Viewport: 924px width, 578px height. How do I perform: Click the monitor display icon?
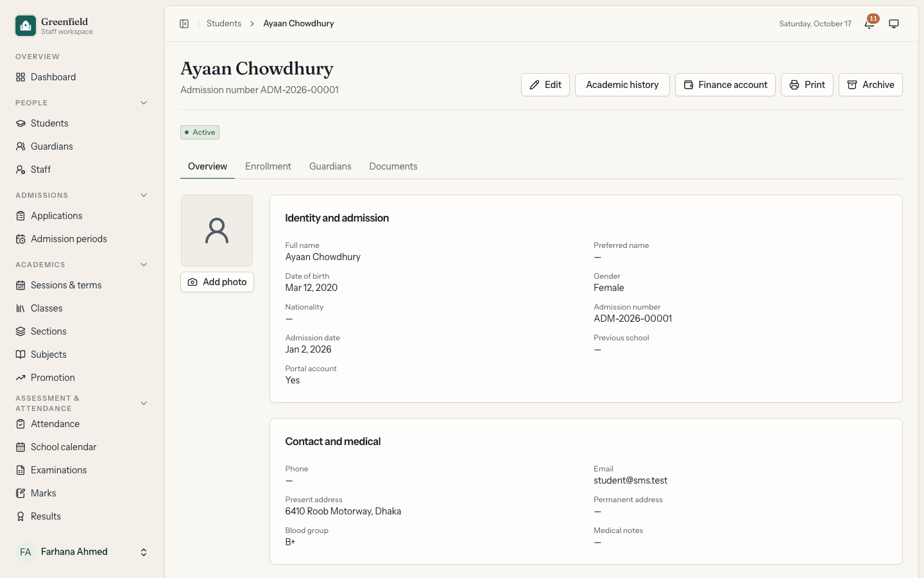(894, 24)
